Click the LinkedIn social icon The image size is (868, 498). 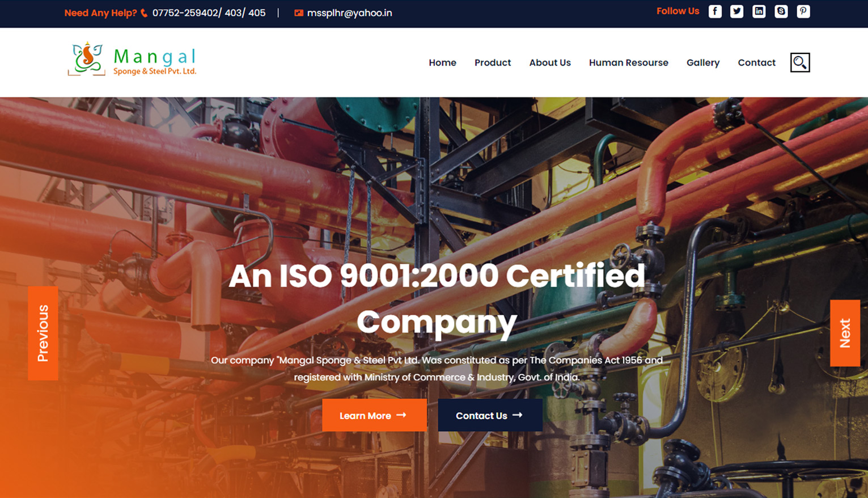pos(759,11)
